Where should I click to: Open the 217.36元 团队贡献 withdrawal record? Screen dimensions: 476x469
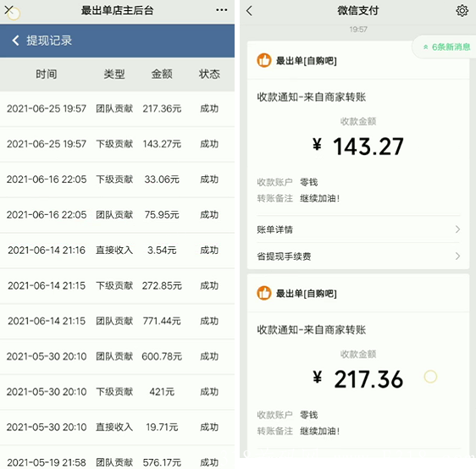(117, 108)
